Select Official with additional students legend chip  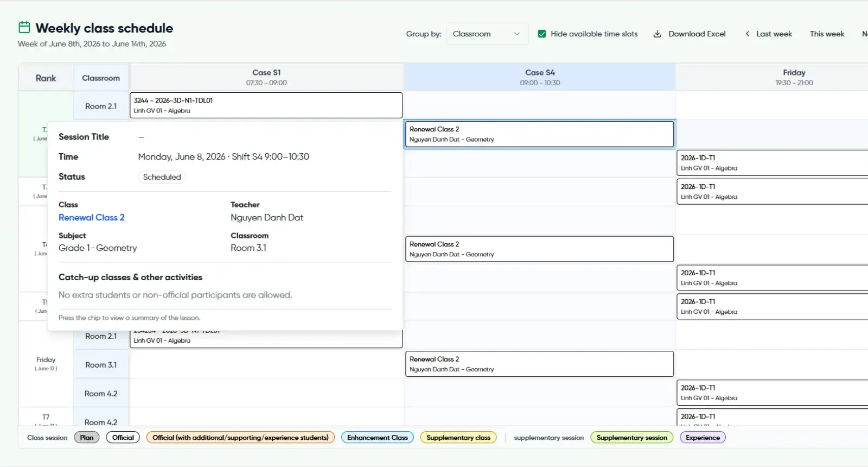240,437
